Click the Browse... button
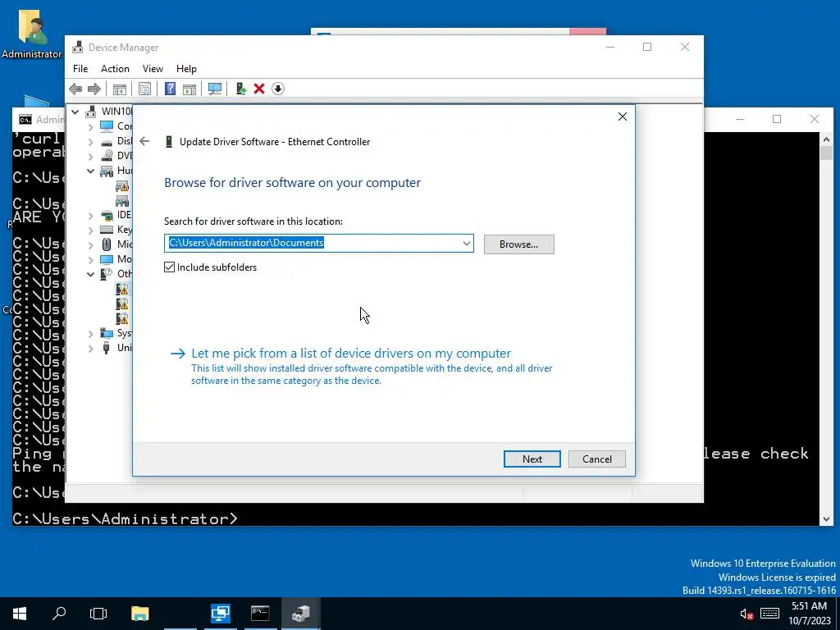The image size is (840, 630). coord(518,244)
